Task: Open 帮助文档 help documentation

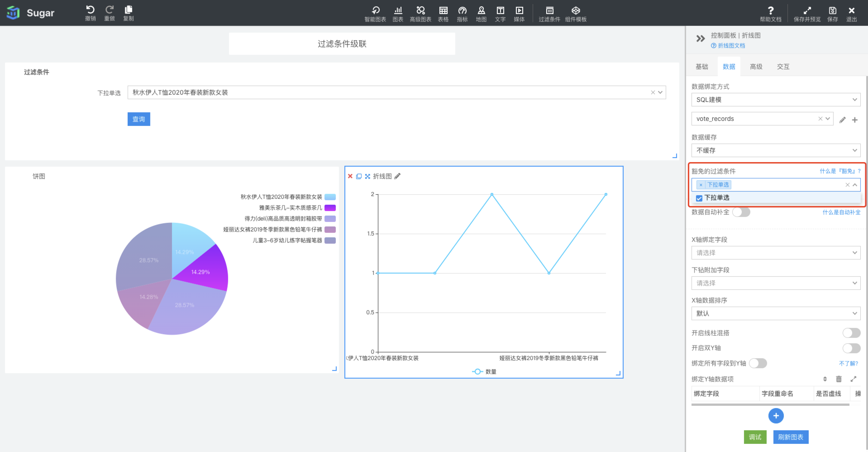Action: tap(771, 14)
